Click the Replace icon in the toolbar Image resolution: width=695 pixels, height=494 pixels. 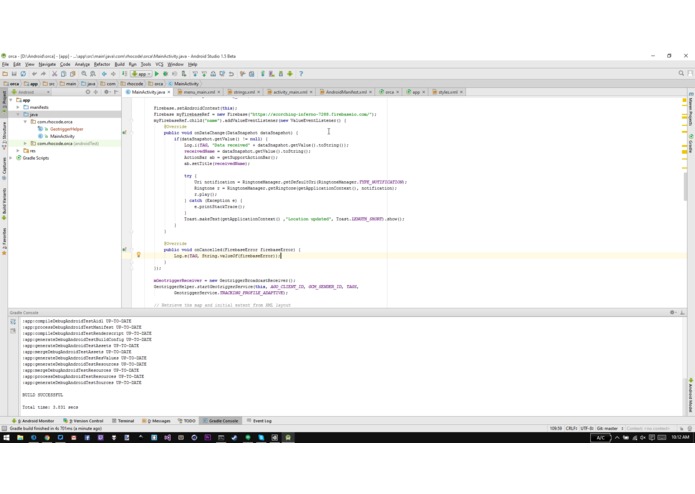[x=93, y=74]
